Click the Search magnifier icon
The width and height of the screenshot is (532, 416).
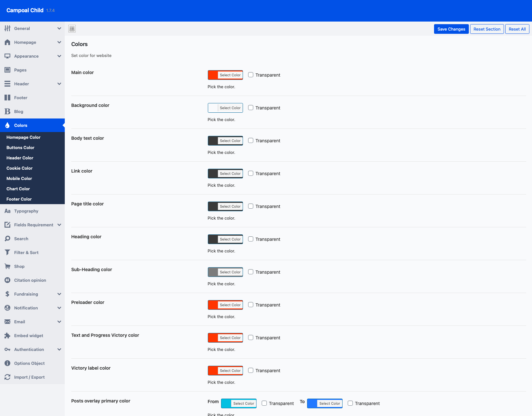(x=7, y=239)
